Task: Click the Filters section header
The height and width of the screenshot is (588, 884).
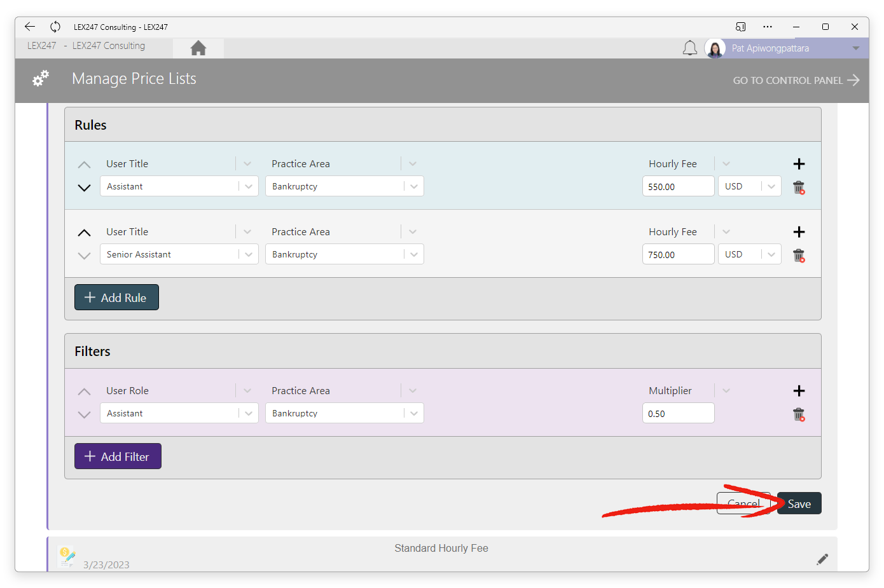Action: (92, 352)
